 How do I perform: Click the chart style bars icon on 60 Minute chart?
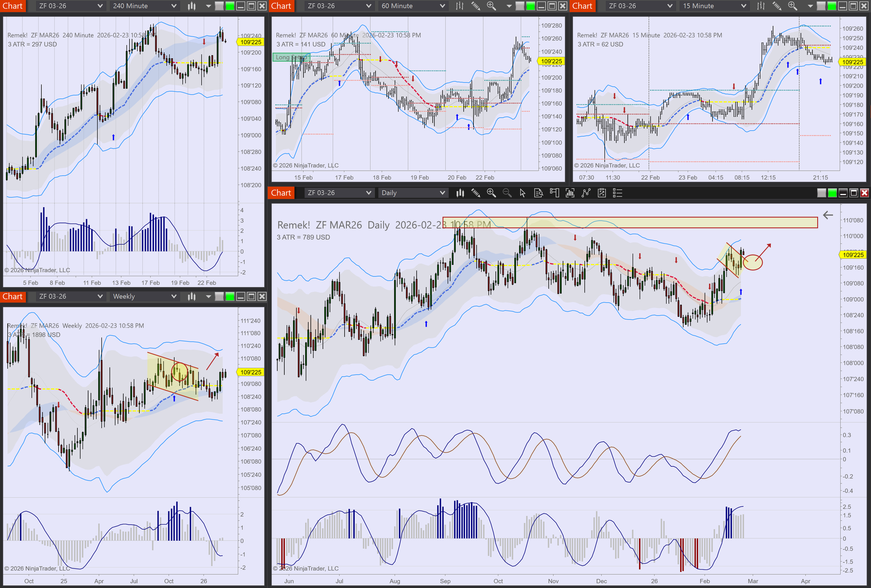[x=460, y=6]
